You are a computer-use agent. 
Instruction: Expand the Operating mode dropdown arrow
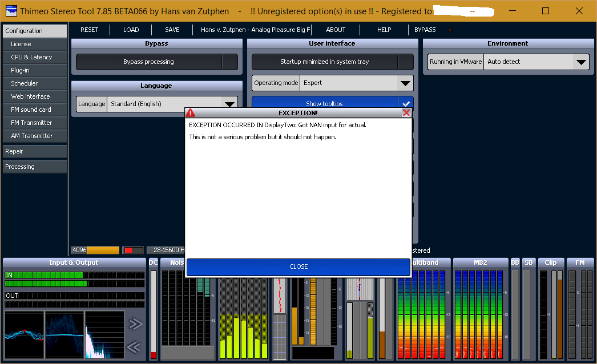click(405, 83)
